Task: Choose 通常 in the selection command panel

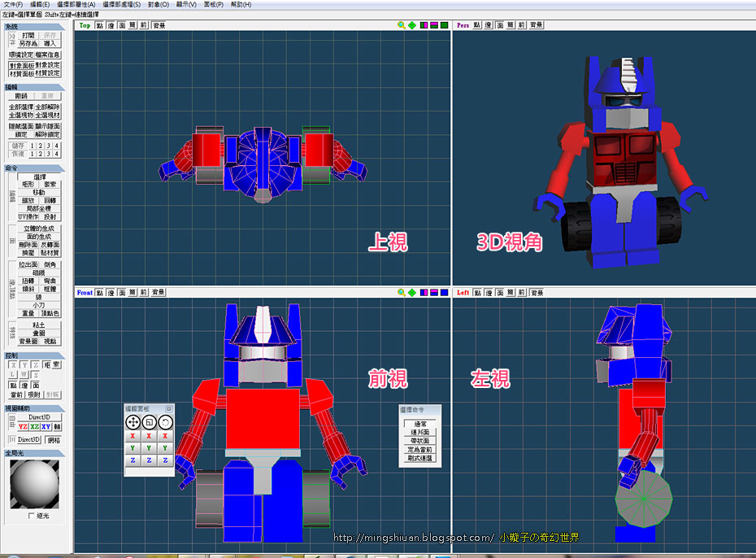Action: coord(420,424)
